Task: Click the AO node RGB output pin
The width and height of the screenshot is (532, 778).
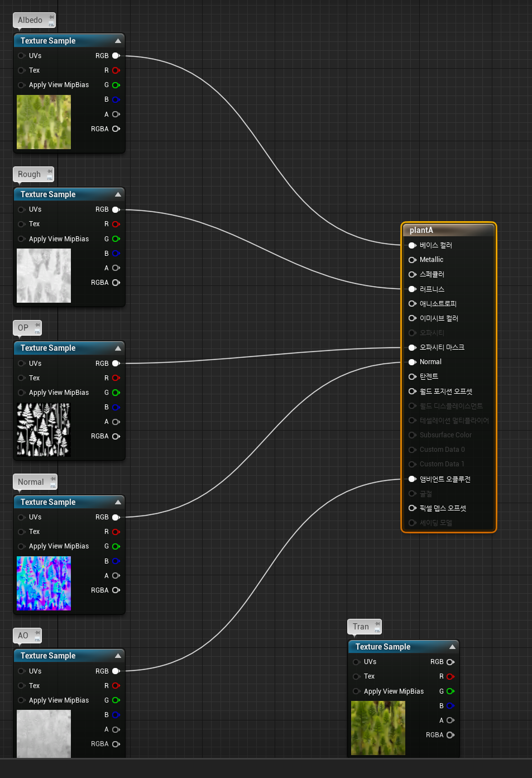Action: point(116,671)
